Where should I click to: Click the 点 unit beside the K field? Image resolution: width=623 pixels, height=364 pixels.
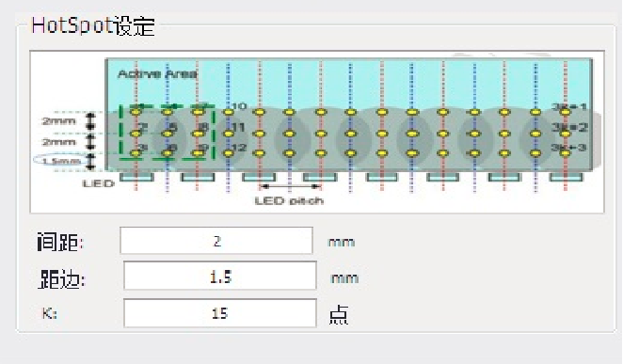click(339, 315)
